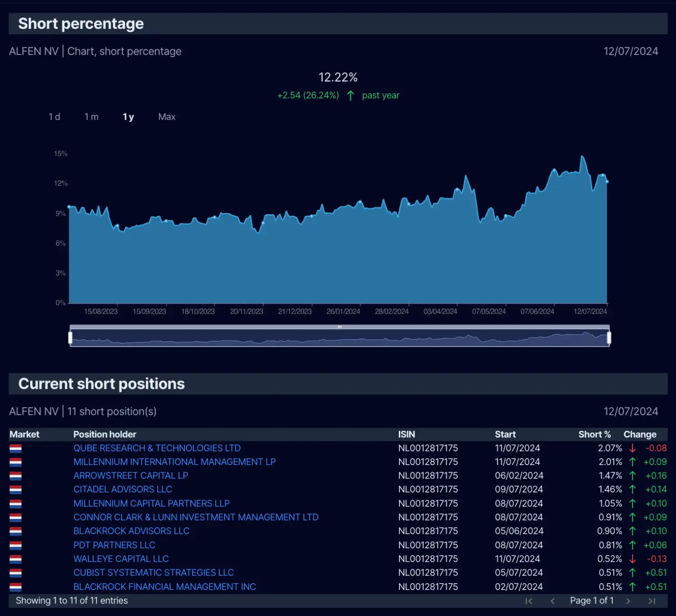Screen dimensions: 676x616
Task: Click the mini chart range navigator
Action: pyautogui.click(x=340, y=337)
